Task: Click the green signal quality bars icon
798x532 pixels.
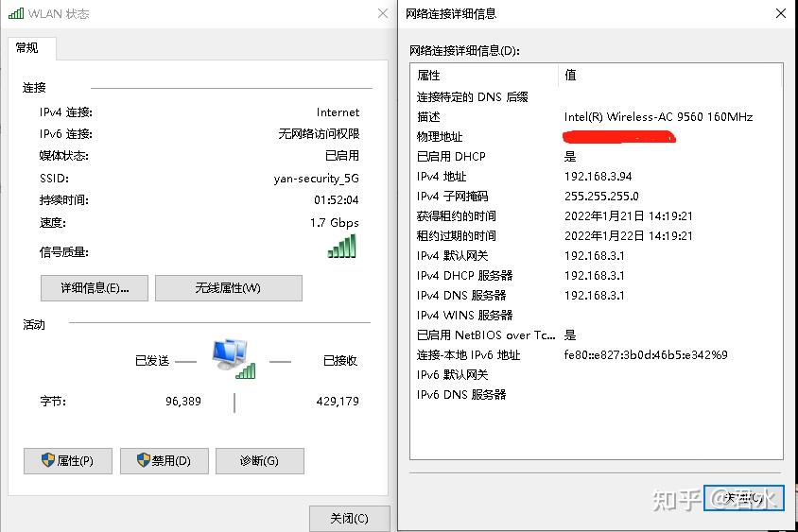Action: tap(342, 247)
